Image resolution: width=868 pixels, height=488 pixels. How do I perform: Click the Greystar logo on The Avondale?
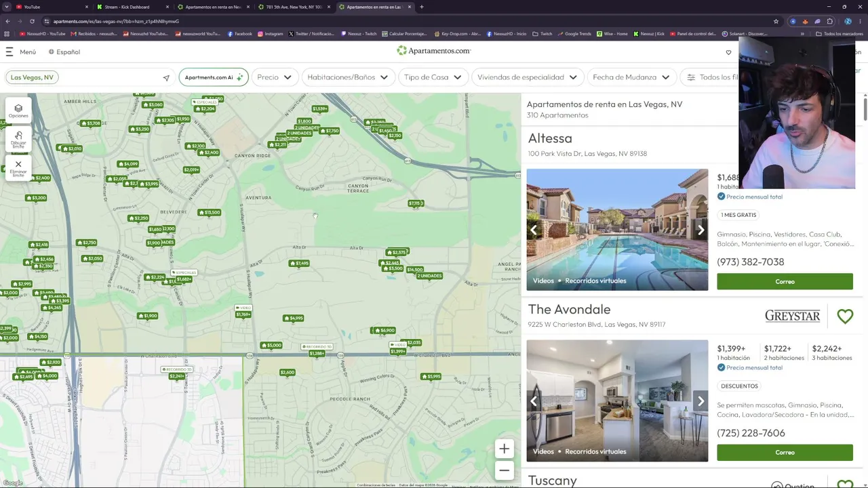[x=792, y=316]
